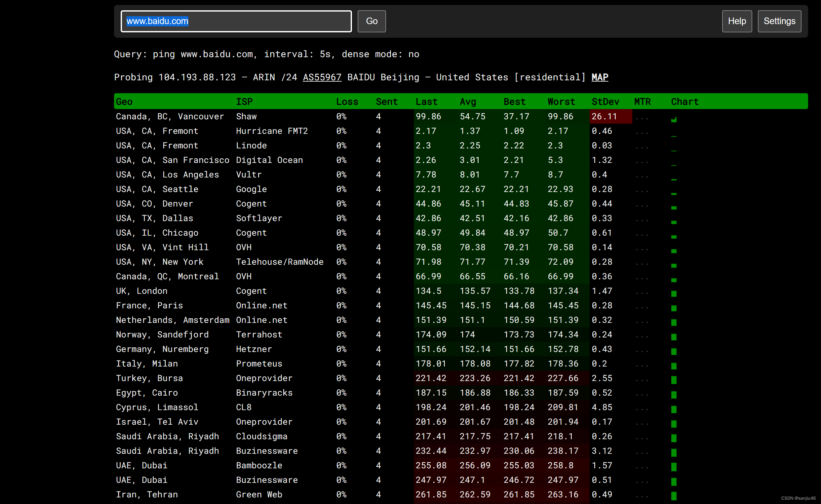821x504 pixels.
Task: Open the Settings panel
Action: click(x=779, y=21)
